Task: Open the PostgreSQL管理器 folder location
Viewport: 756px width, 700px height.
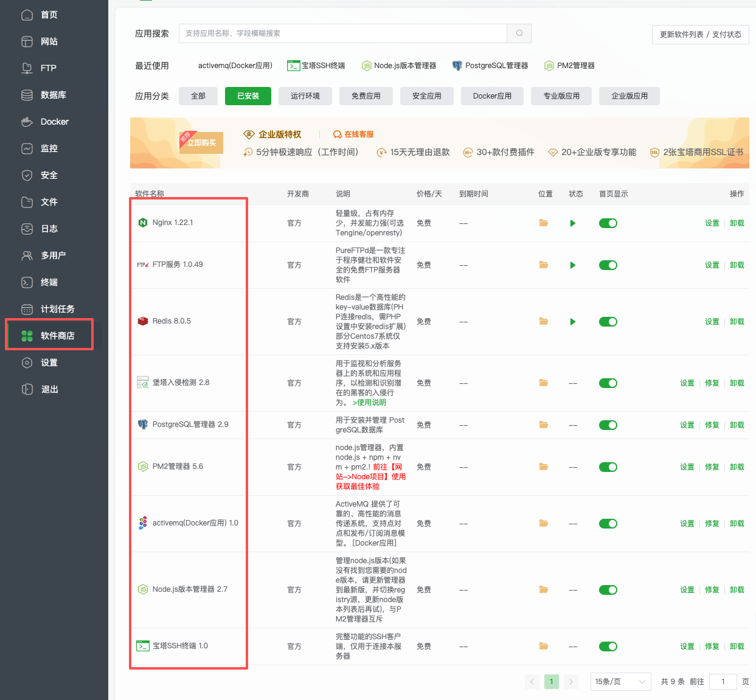Action: pyautogui.click(x=544, y=425)
